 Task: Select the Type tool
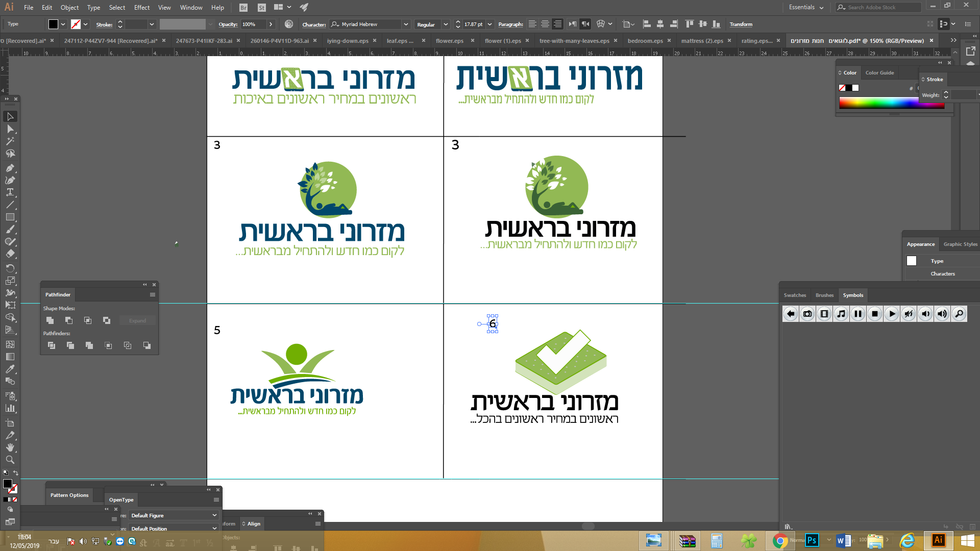coord(10,192)
